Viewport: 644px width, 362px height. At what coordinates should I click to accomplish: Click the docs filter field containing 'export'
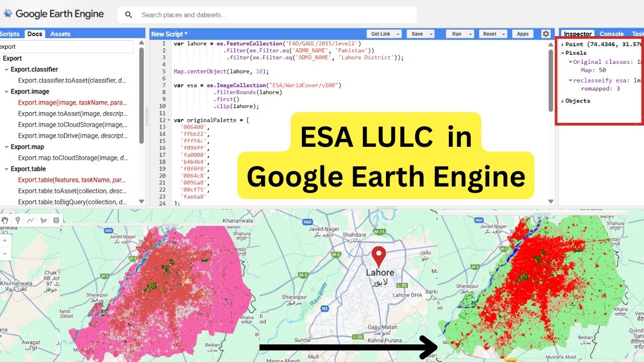coord(66,46)
